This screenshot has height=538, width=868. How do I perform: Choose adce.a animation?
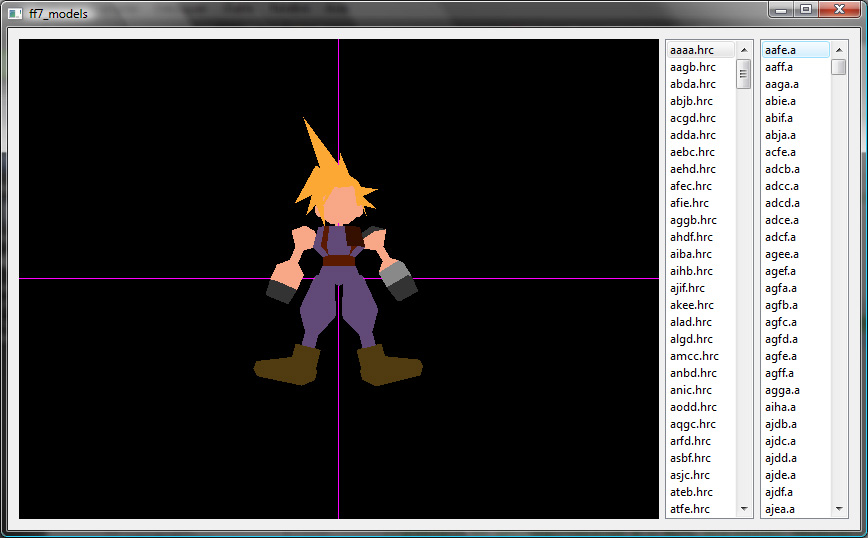(796, 220)
